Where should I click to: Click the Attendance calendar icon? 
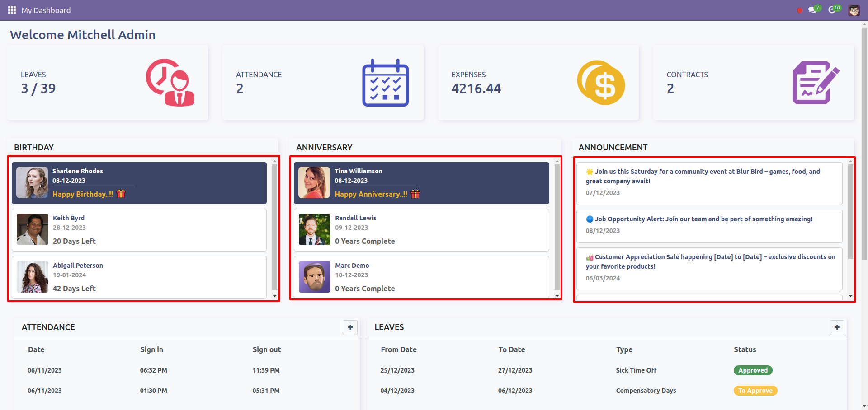pos(386,83)
